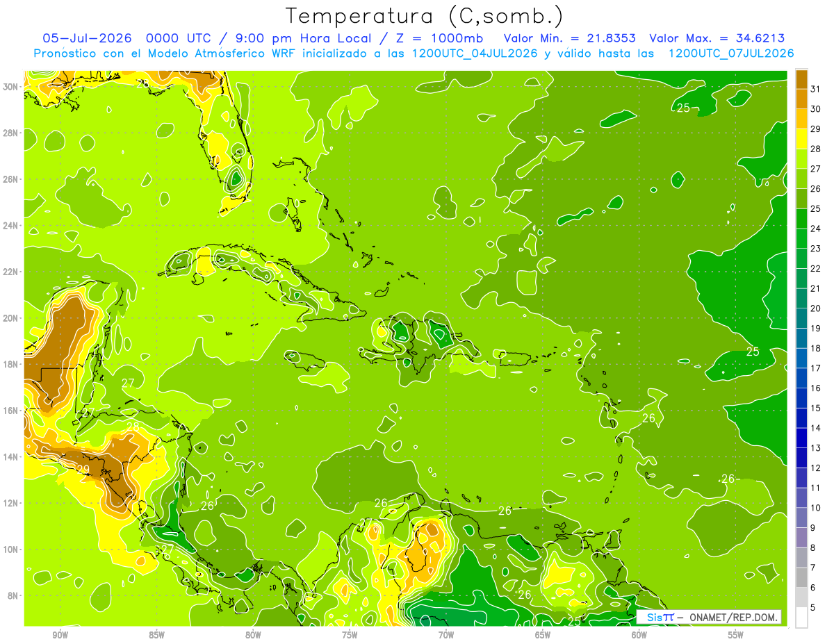Screen dimensions: 834x644
Task: Click the "65W" longitude label
Action: pyautogui.click(x=543, y=635)
